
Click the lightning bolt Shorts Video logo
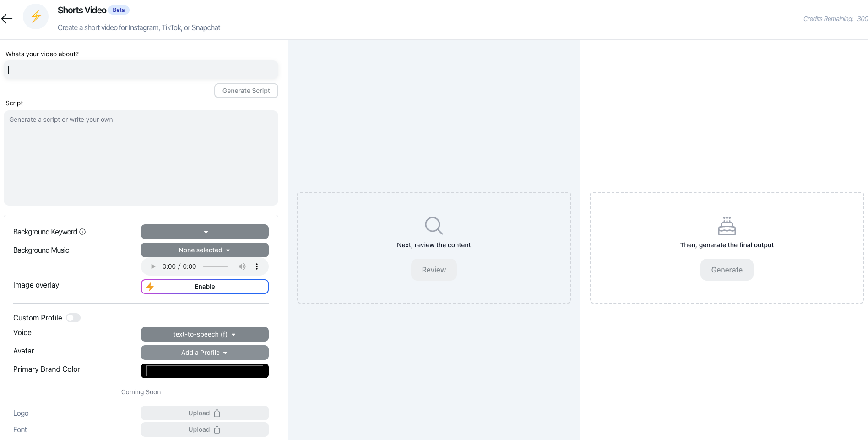pyautogui.click(x=36, y=16)
